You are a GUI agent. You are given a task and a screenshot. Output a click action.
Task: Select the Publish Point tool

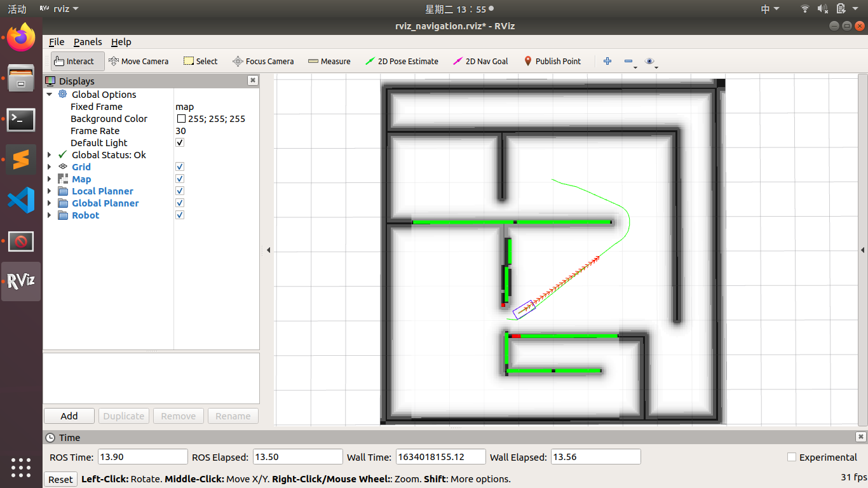(x=553, y=61)
